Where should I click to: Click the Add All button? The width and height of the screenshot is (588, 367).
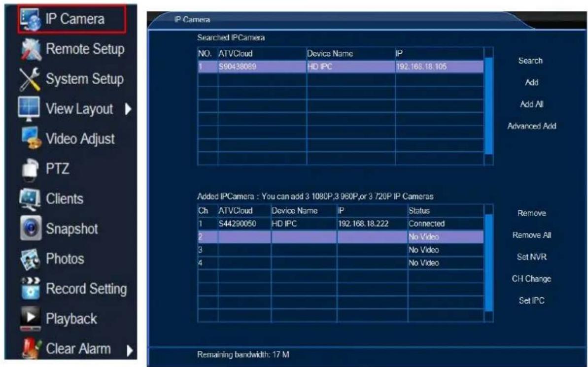pos(531,104)
